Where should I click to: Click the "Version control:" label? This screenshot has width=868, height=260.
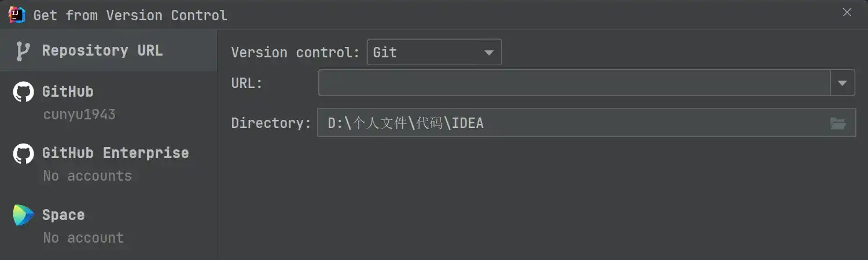pos(295,53)
